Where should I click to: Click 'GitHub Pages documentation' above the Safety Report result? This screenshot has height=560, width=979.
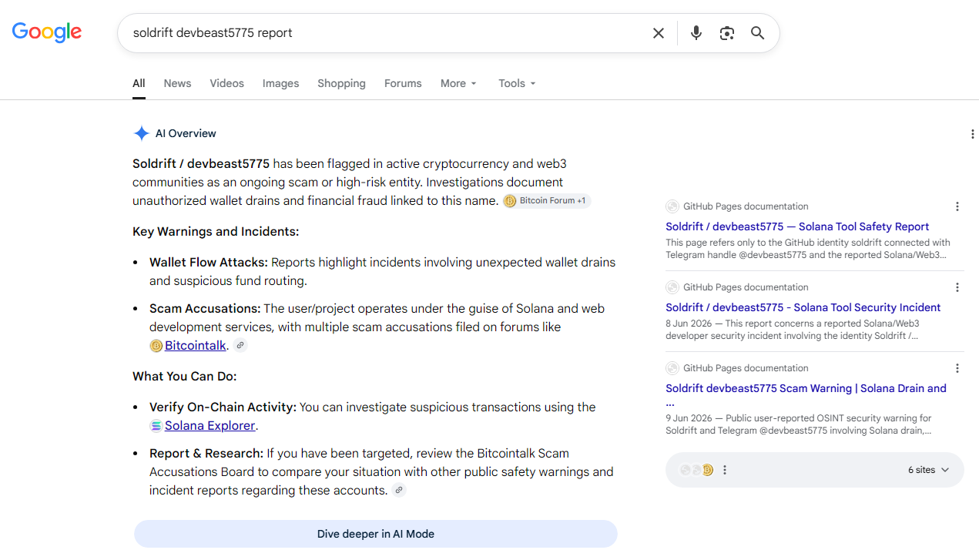pyautogui.click(x=746, y=206)
